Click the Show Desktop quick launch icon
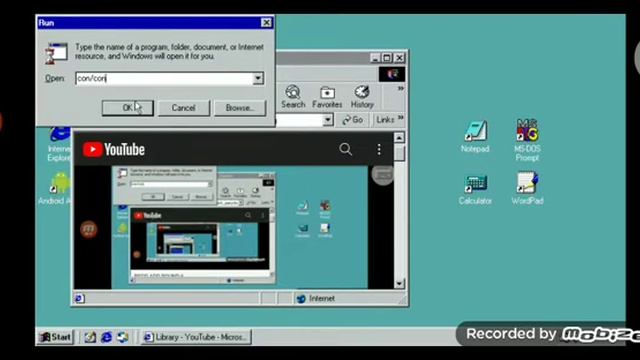Viewport: 640px width, 360px height. [90, 337]
